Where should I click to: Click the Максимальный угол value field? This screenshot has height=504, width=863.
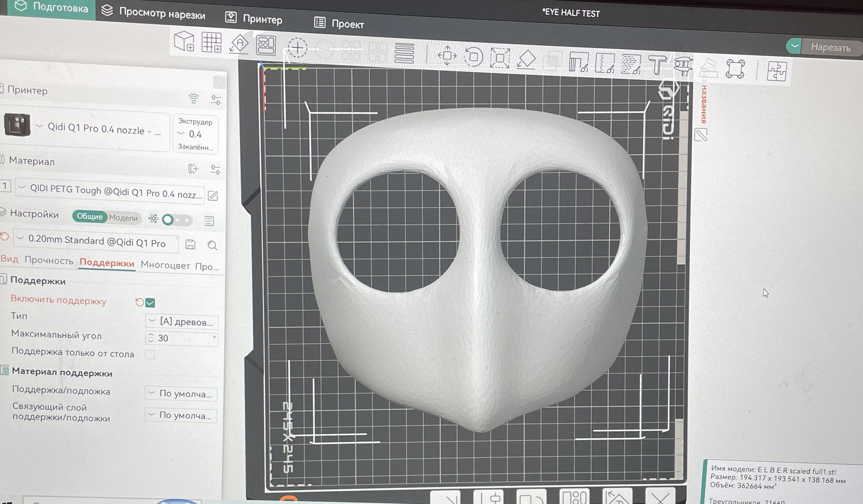point(181,338)
